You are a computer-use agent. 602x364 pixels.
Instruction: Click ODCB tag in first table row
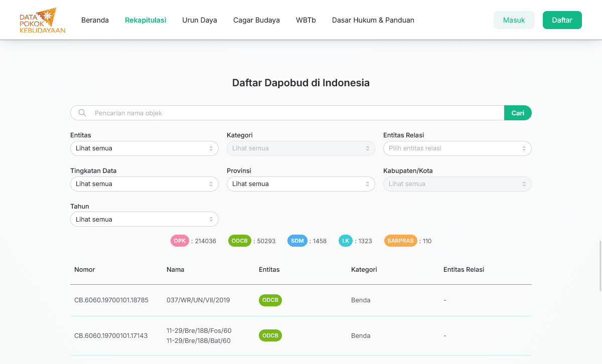click(x=270, y=300)
